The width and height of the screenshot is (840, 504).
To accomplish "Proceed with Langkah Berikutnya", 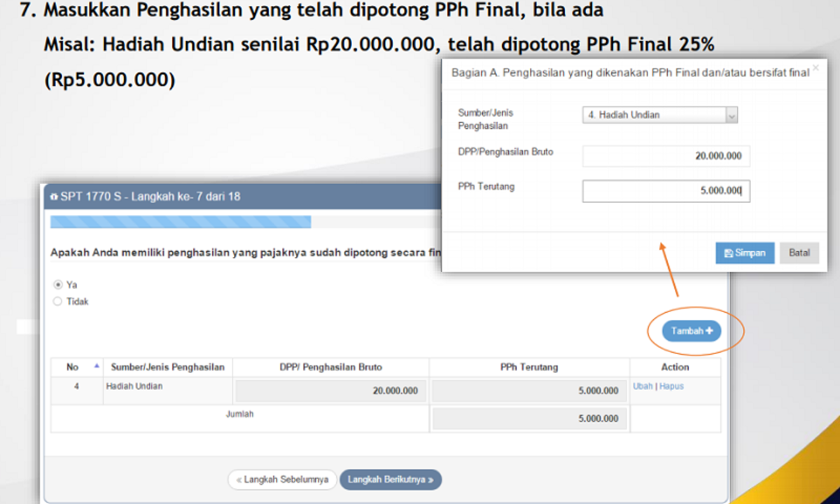I will coord(391,479).
